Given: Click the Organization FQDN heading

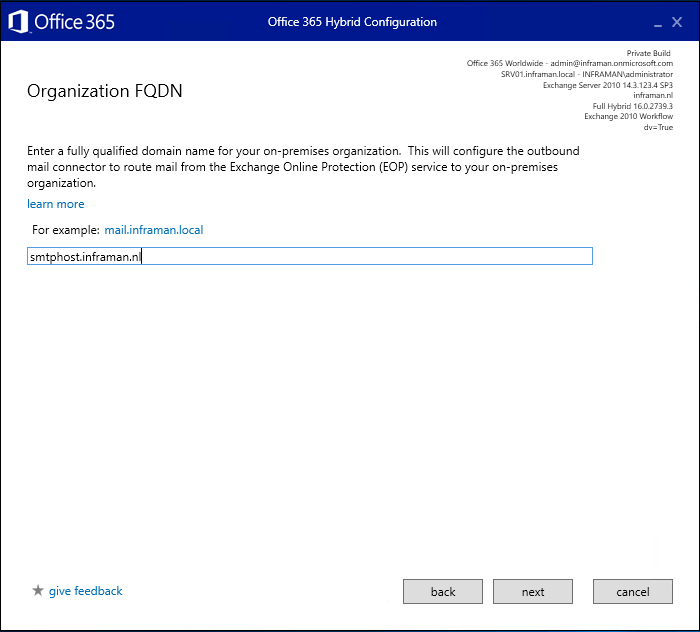Looking at the screenshot, I should [x=104, y=92].
